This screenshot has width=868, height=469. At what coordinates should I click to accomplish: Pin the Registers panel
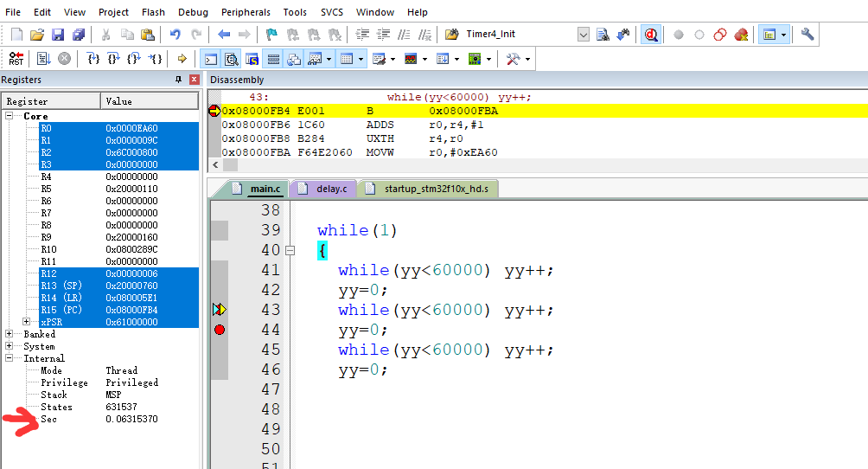click(x=178, y=80)
